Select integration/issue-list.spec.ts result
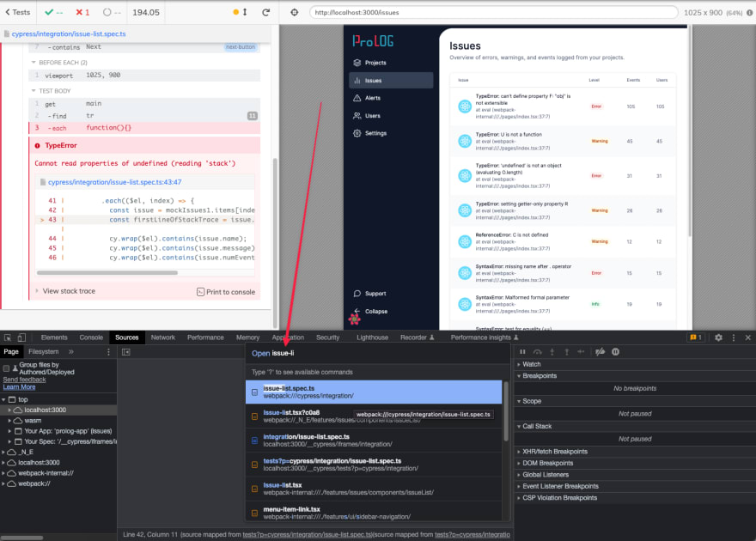 click(374, 441)
